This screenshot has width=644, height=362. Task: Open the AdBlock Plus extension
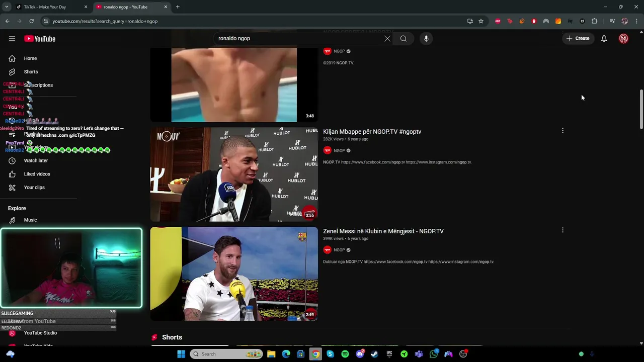498,21
